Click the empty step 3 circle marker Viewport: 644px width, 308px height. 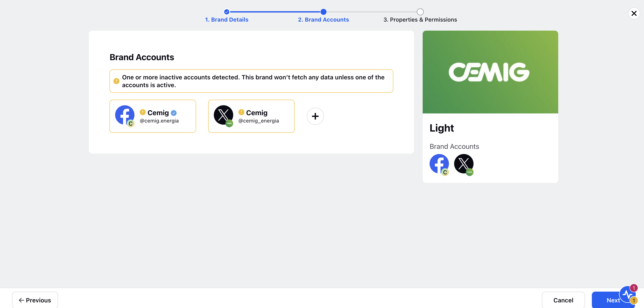pyautogui.click(x=420, y=12)
